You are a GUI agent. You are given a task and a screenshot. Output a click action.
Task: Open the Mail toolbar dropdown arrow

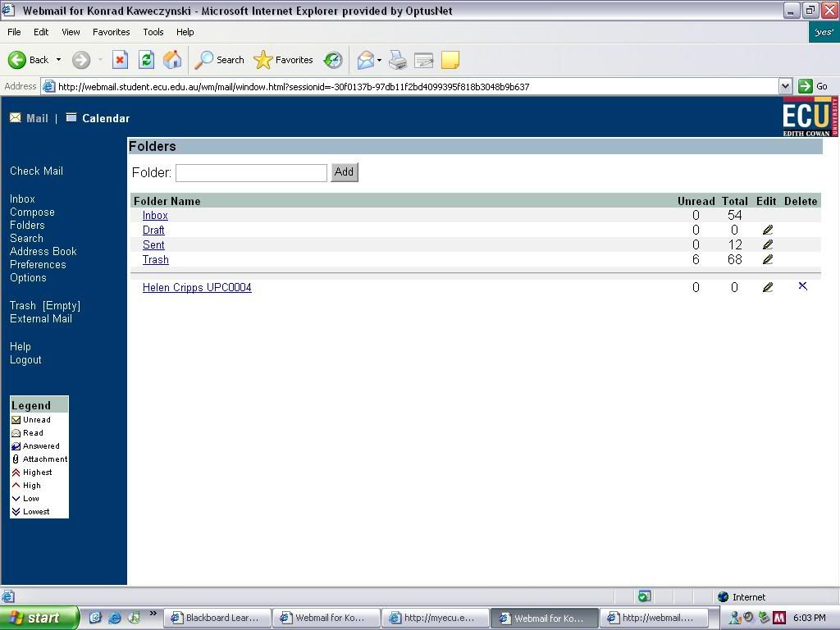(379, 60)
